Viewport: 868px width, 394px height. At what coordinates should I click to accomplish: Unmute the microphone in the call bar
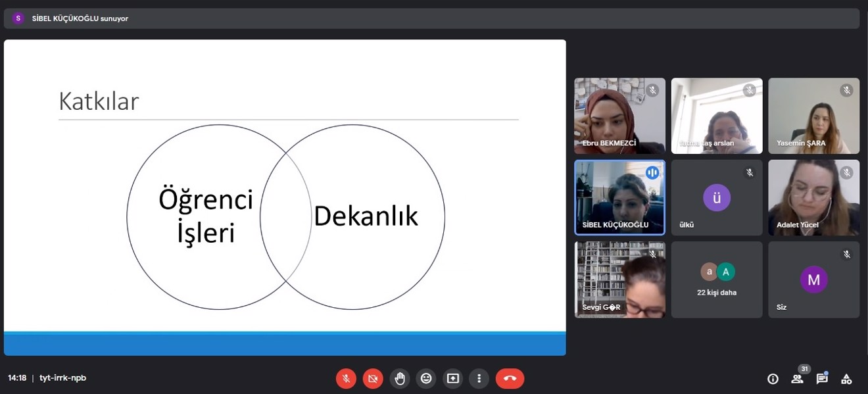point(347,378)
